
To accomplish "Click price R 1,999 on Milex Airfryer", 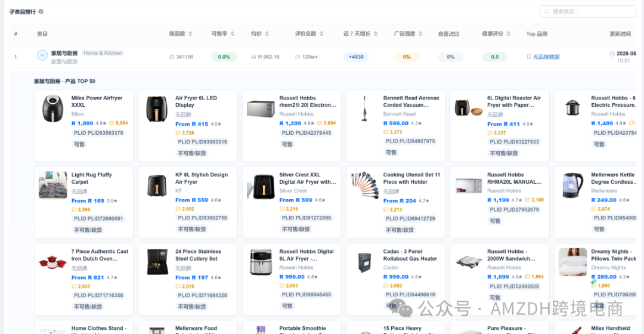I will pyautogui.click(x=82, y=123).
